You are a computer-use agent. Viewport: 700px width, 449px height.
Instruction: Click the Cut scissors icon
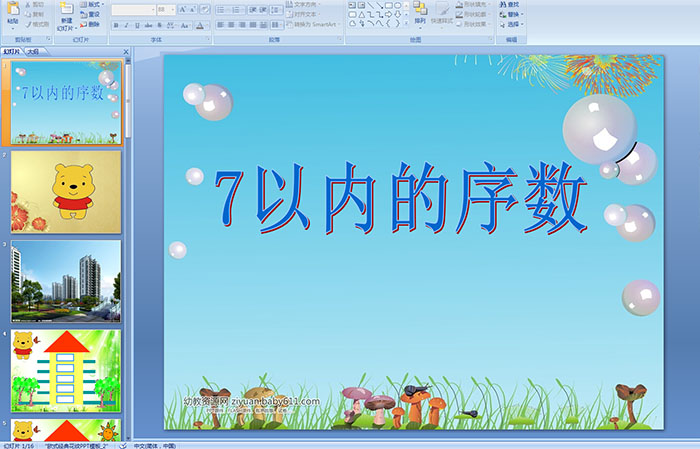click(x=28, y=5)
